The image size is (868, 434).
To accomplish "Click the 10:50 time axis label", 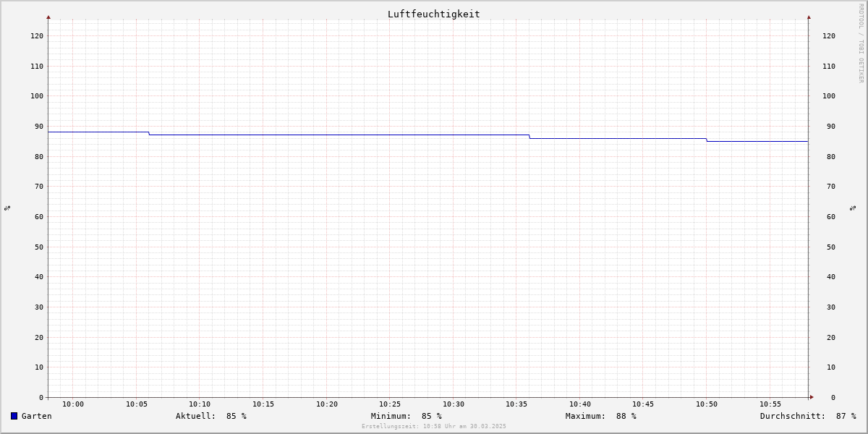I will (707, 404).
